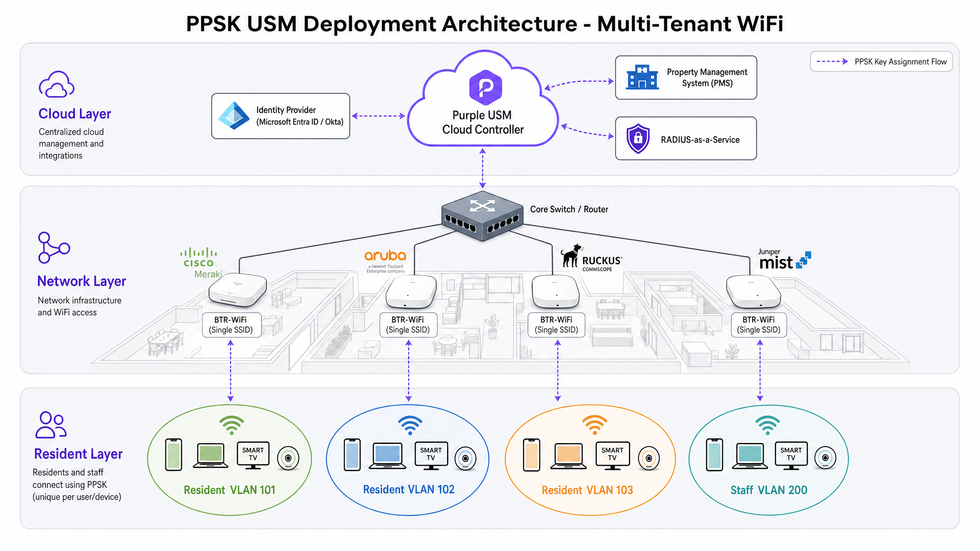Click the BTR-WiFi label under Aruba
Viewport: 980px width, 551px height.
408,325
